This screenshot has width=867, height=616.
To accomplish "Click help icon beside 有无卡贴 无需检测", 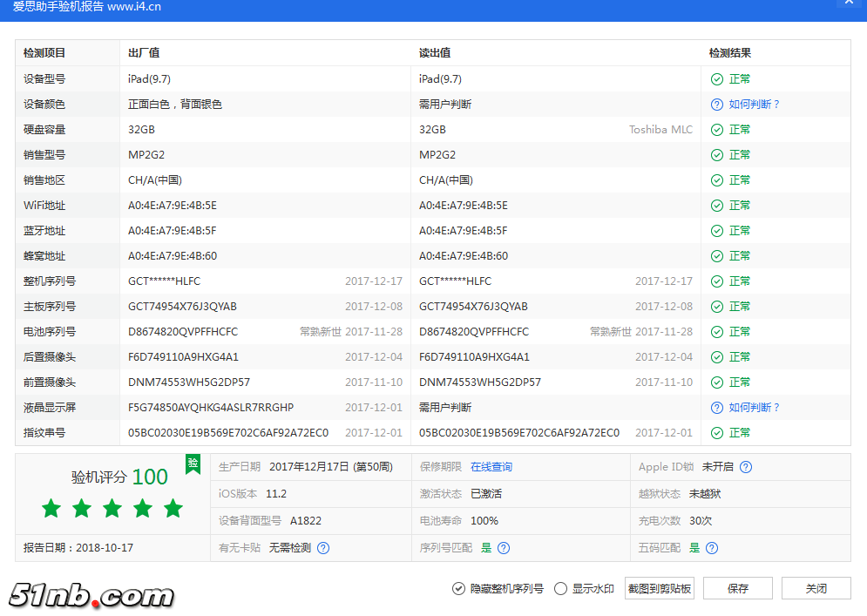I will tap(323, 548).
